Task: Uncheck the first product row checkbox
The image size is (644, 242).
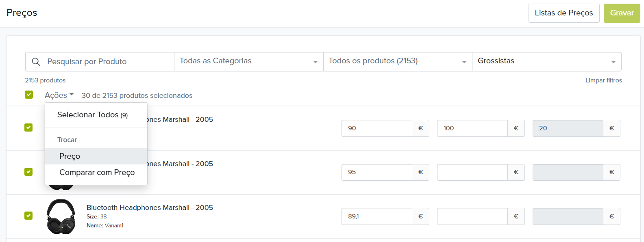Action: point(28,127)
